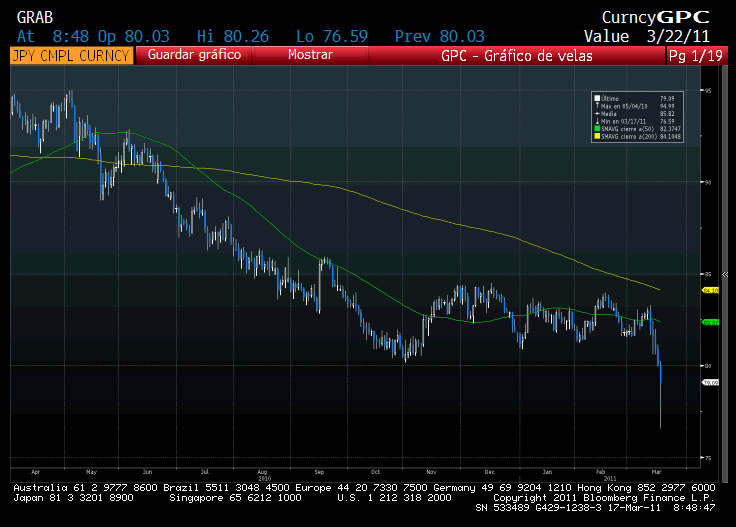The width and height of the screenshot is (736, 527).
Task: Click the Op 80.03 open price
Action: click(133, 36)
